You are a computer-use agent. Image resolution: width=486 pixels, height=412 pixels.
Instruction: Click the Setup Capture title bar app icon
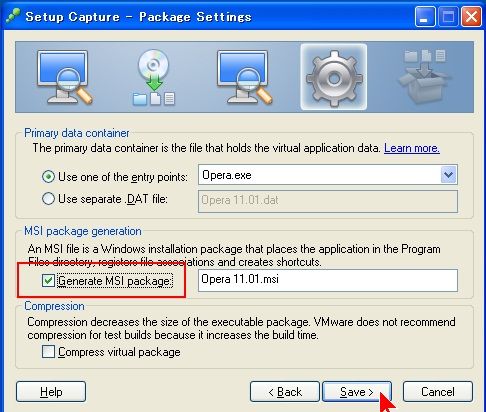tap(13, 16)
